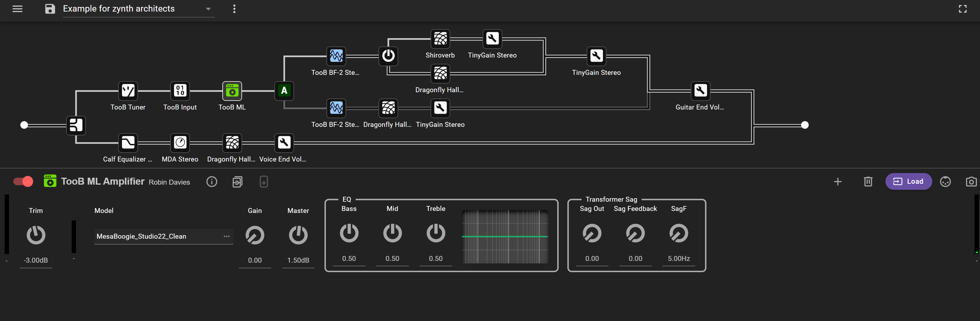Expand the preset name dropdown
The width and height of the screenshot is (980, 321).
(x=208, y=9)
